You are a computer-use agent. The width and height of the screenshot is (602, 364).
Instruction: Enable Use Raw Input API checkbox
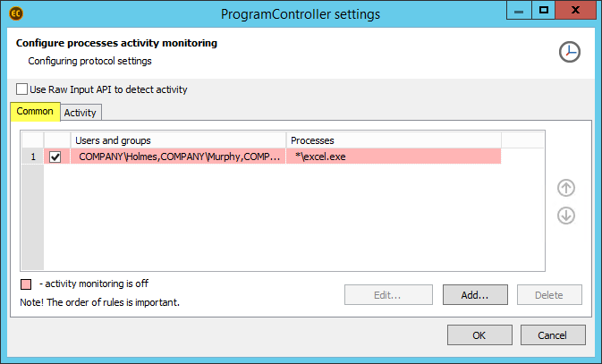point(21,89)
